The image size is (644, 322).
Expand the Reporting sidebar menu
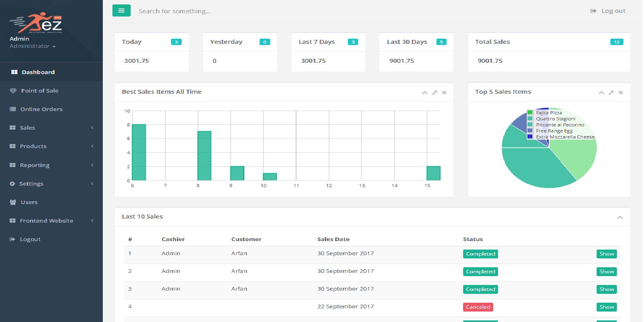coord(51,165)
